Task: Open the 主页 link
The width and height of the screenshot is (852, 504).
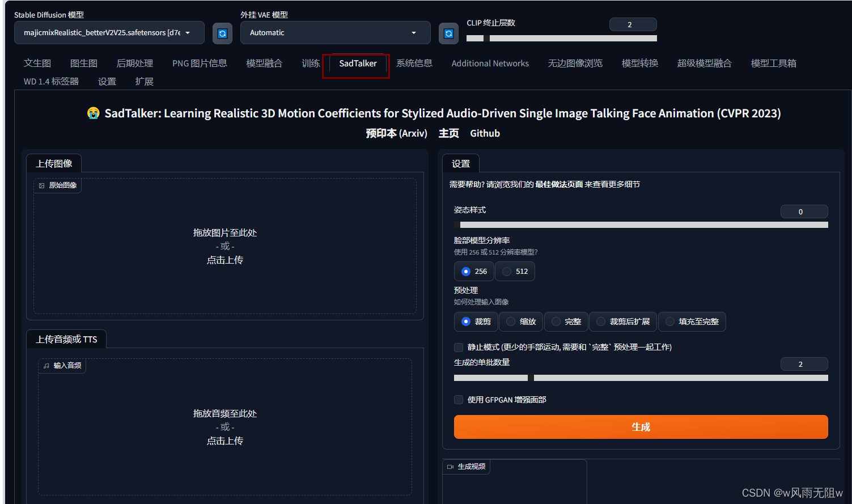Action: [x=449, y=133]
